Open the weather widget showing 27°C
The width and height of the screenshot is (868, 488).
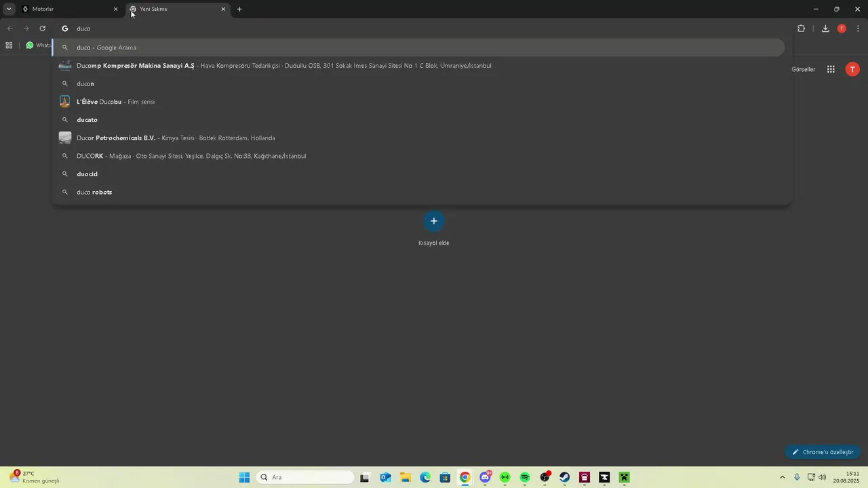(x=35, y=477)
